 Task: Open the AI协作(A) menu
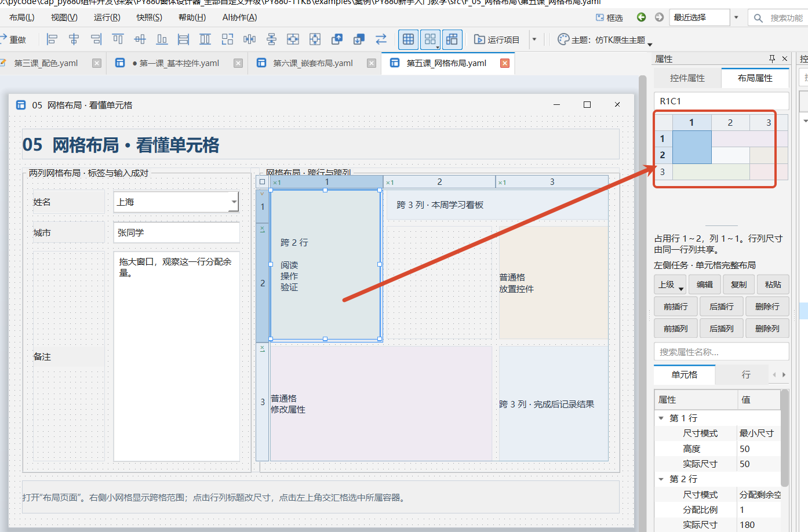pyautogui.click(x=239, y=17)
